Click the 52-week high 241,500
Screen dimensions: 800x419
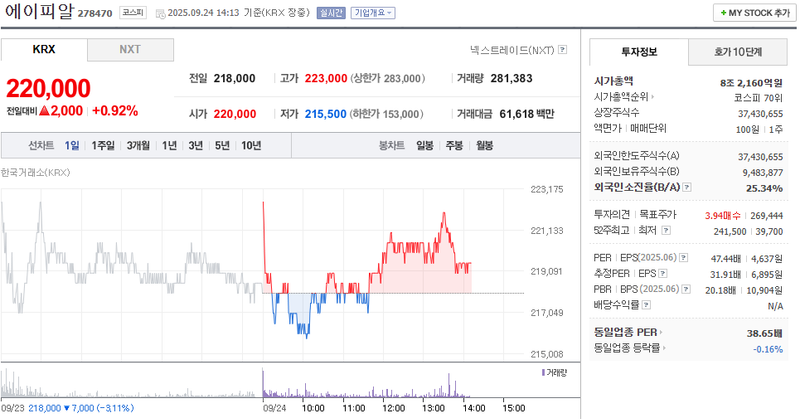[x=730, y=231]
